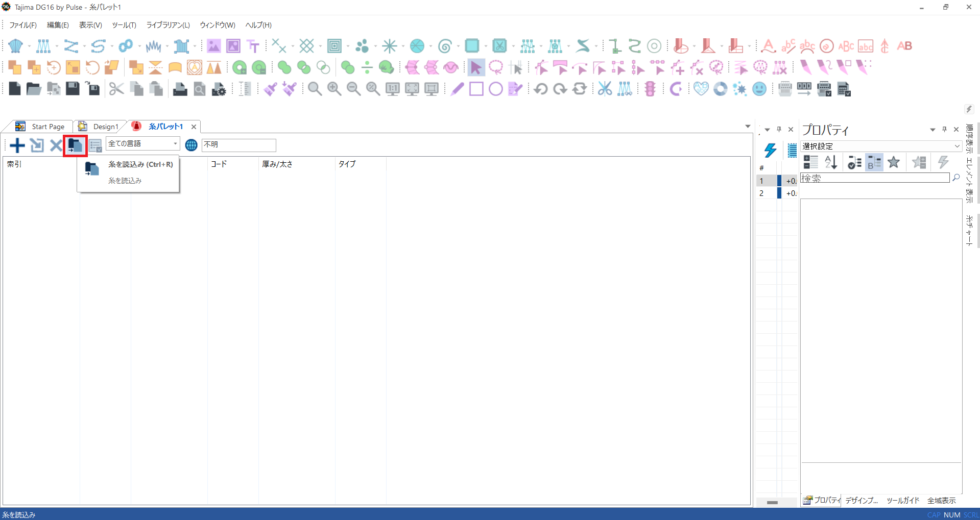Click the タイプ column header
Image resolution: width=980 pixels, height=520 pixels.
[347, 164]
